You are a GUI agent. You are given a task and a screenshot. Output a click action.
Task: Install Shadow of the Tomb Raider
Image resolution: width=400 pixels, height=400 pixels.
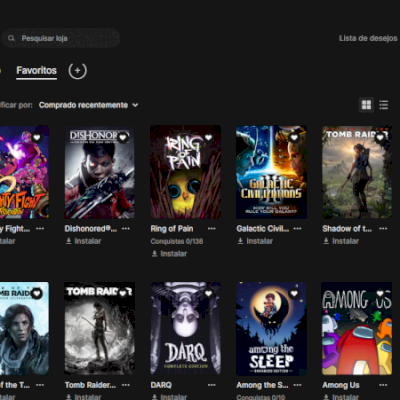(x=341, y=241)
